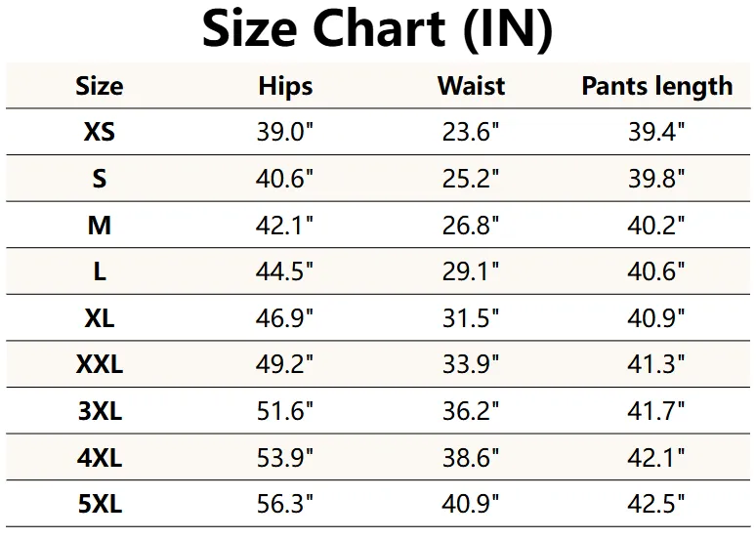Select the Hips column header

click(x=285, y=87)
